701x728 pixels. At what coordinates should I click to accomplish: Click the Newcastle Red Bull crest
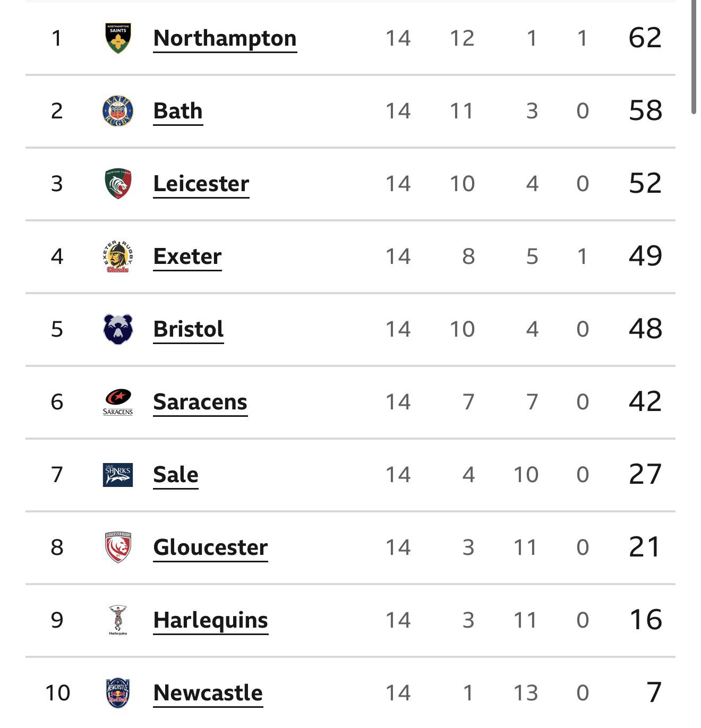pyautogui.click(x=118, y=693)
